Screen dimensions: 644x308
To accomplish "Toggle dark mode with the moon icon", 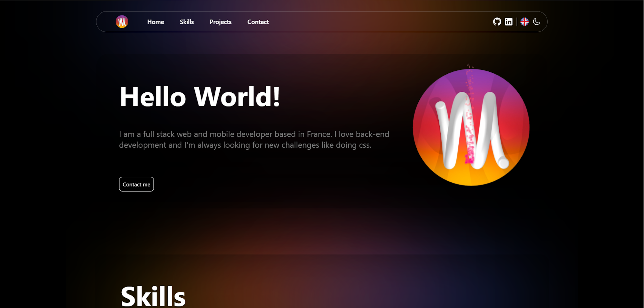I will pyautogui.click(x=536, y=22).
